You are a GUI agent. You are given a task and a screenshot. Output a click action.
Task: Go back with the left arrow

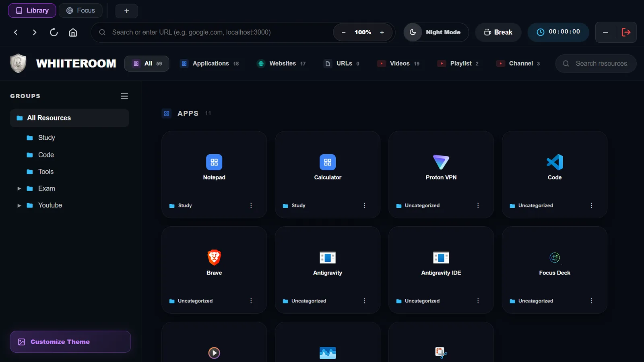coord(16,32)
